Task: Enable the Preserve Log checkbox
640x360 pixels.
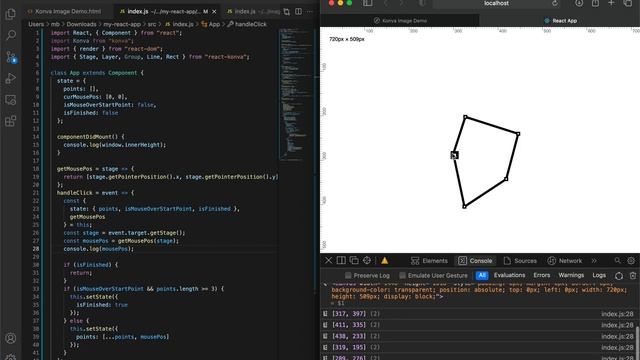Action: tap(348, 276)
